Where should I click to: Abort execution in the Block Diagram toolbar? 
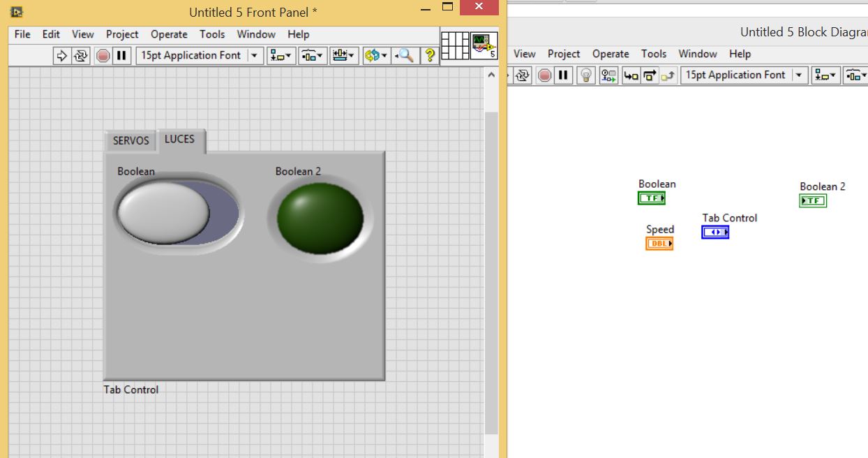pyautogui.click(x=544, y=75)
